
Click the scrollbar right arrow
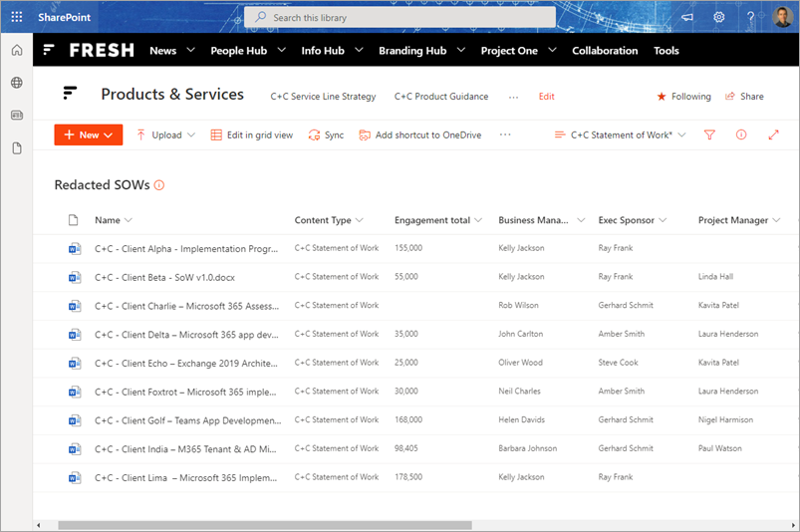coord(793,525)
